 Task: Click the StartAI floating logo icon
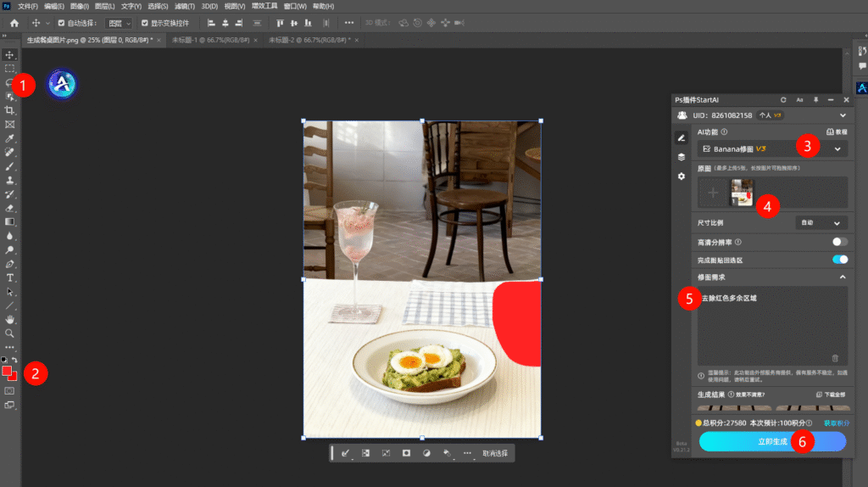(62, 84)
